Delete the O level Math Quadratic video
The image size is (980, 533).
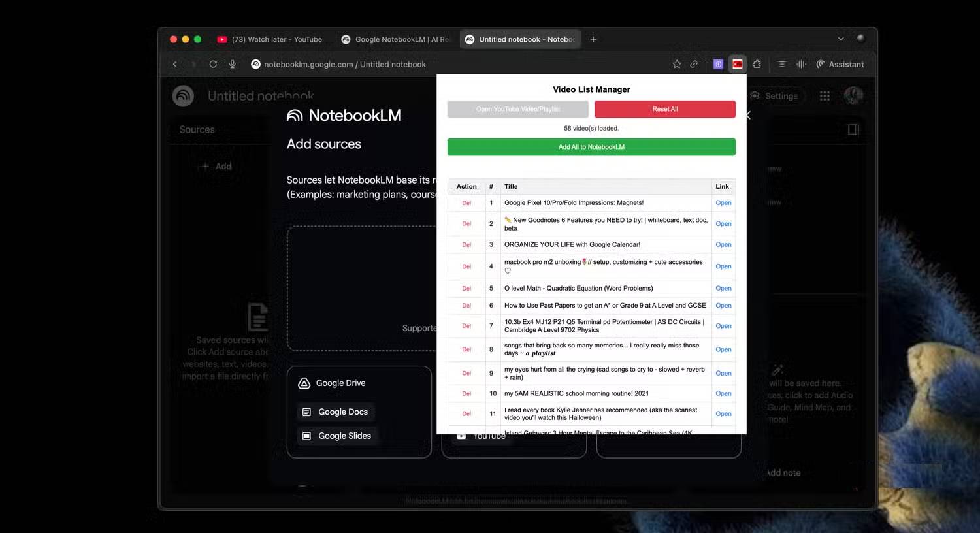(466, 289)
